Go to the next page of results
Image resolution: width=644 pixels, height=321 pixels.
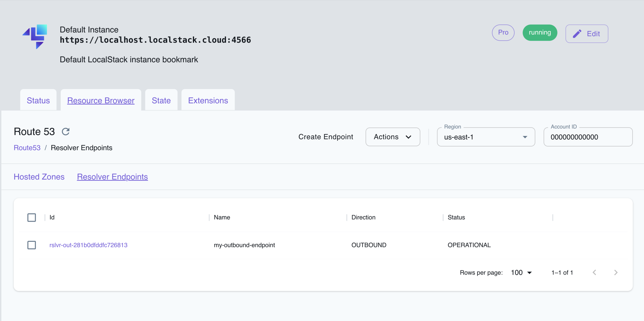pos(616,273)
